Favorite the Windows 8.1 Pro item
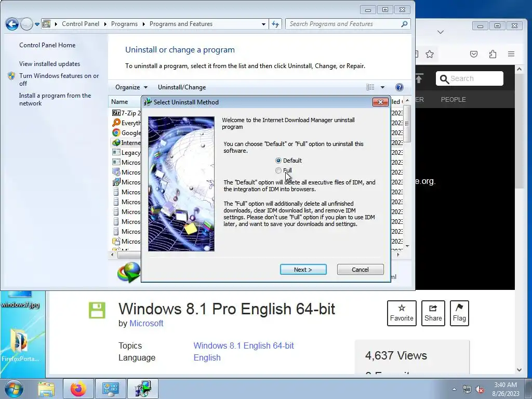Viewport: 532px width, 399px height. pyautogui.click(x=402, y=313)
